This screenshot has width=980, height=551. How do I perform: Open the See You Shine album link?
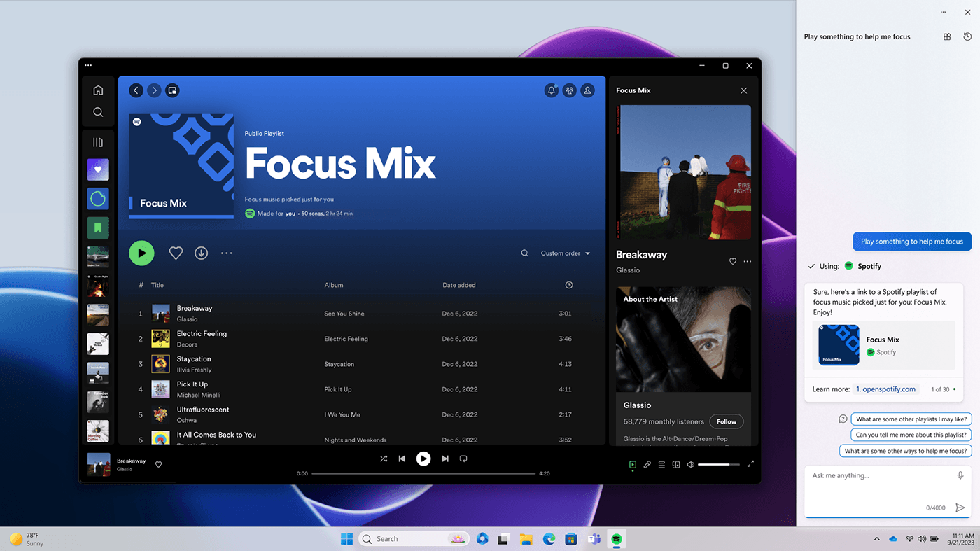pos(344,314)
